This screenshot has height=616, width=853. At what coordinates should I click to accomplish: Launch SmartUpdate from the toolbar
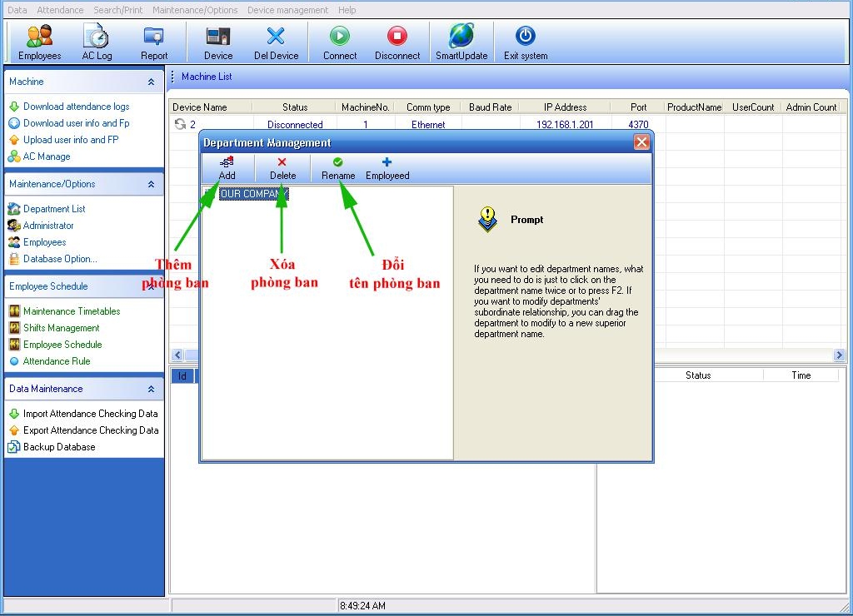pyautogui.click(x=461, y=42)
